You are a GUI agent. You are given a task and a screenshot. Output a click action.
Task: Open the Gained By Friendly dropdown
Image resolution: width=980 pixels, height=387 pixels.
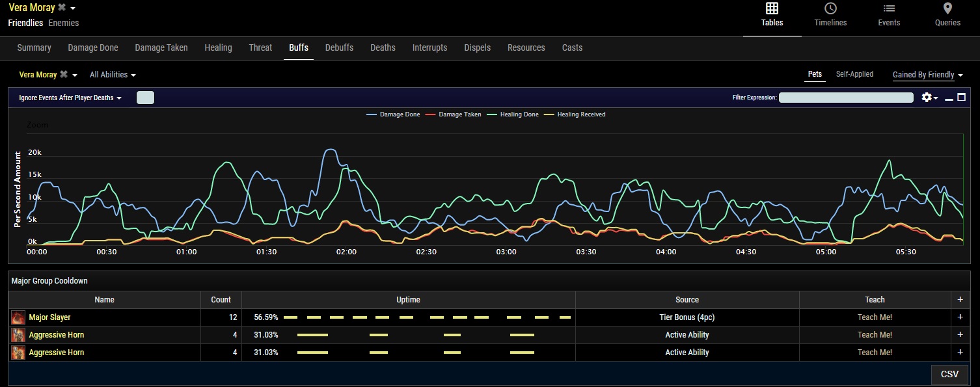click(927, 75)
